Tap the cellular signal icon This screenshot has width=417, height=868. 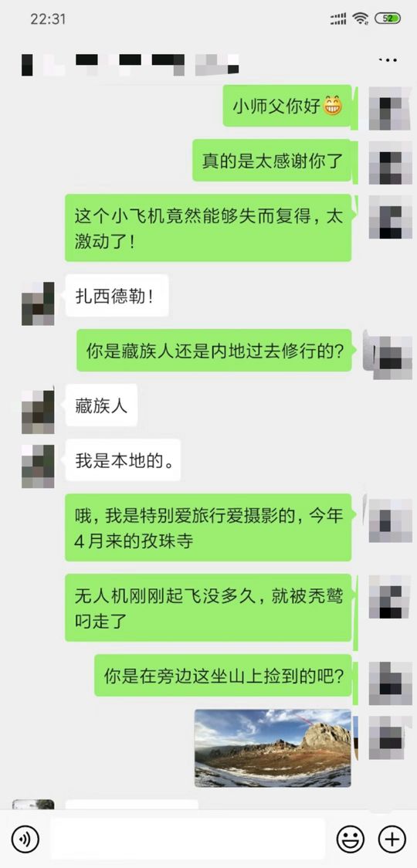(338, 19)
